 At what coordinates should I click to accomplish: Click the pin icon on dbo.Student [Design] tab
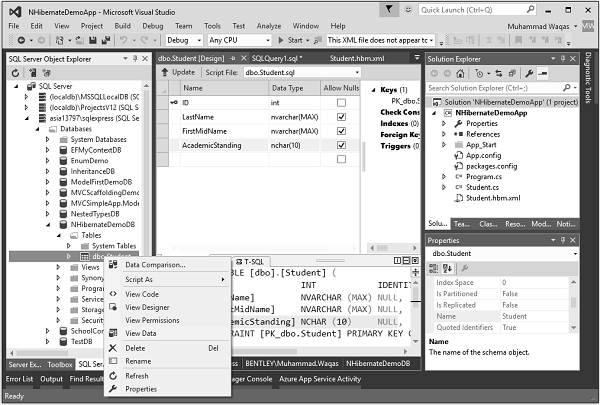[233, 58]
